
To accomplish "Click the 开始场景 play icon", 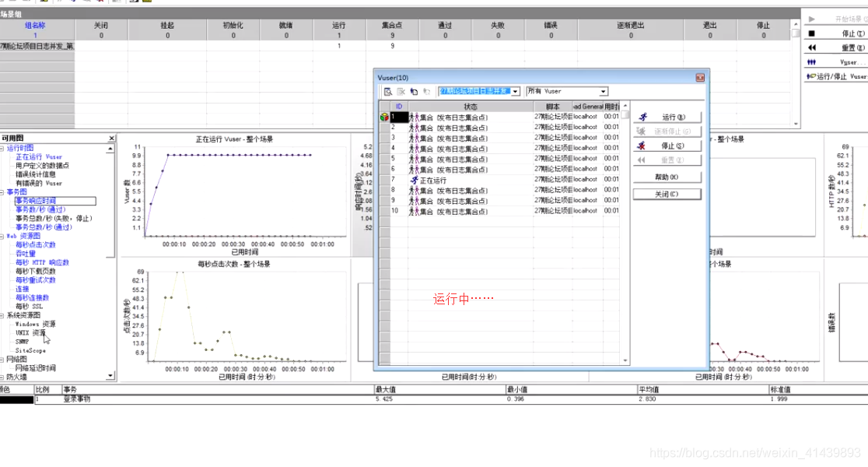I will pos(811,19).
